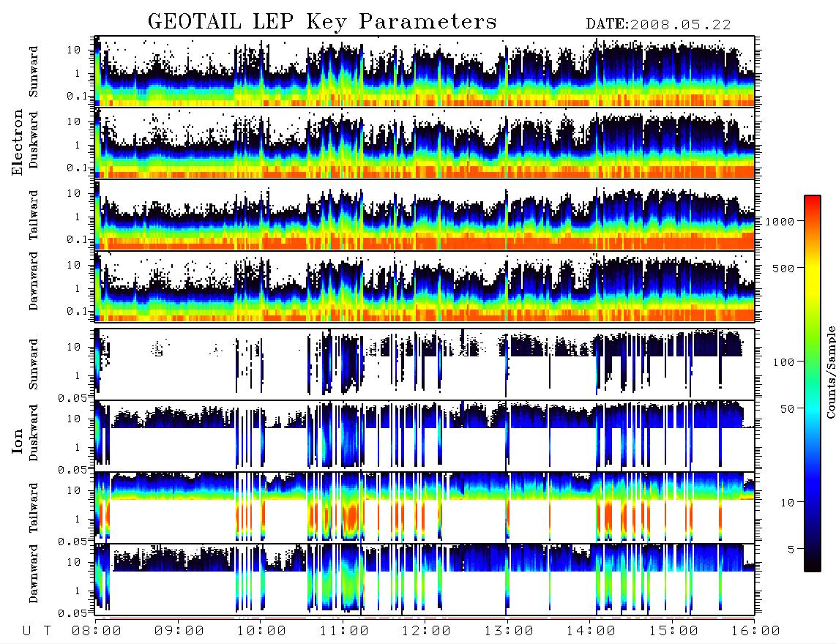
Task: Click the 100 color bar tick label
Action: 783,362
